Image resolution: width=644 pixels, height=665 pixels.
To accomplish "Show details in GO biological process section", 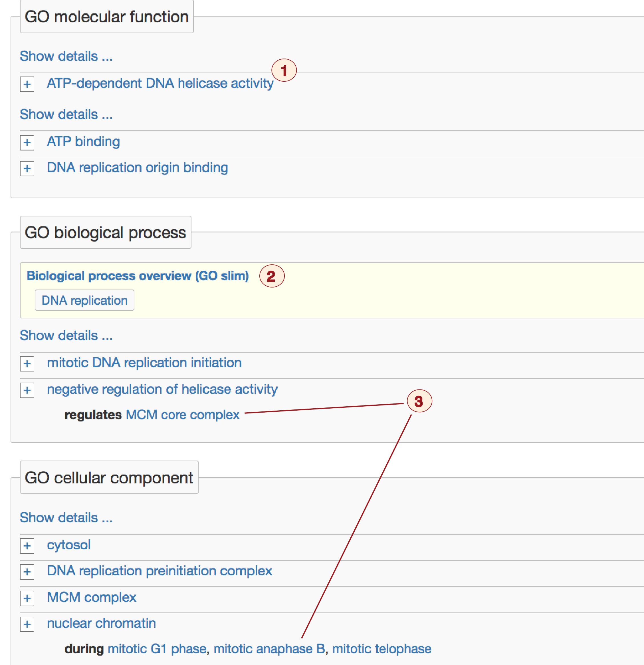I will pos(66,335).
